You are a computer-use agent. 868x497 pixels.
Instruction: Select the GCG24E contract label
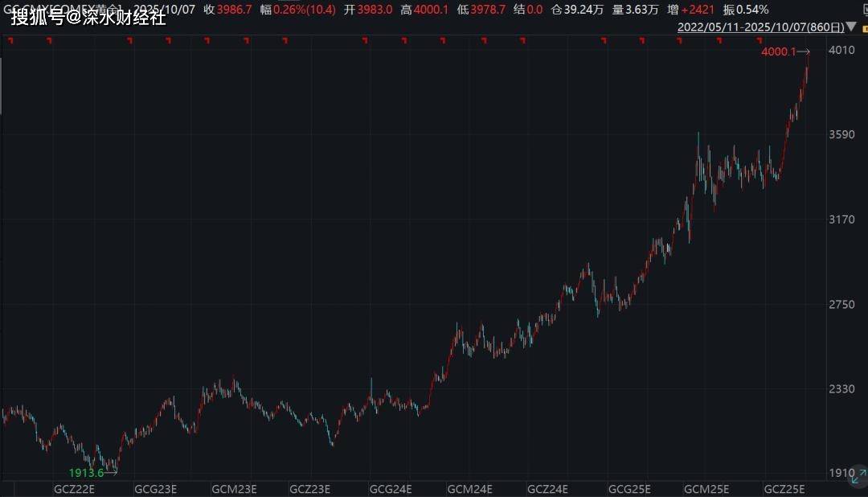pos(391,489)
